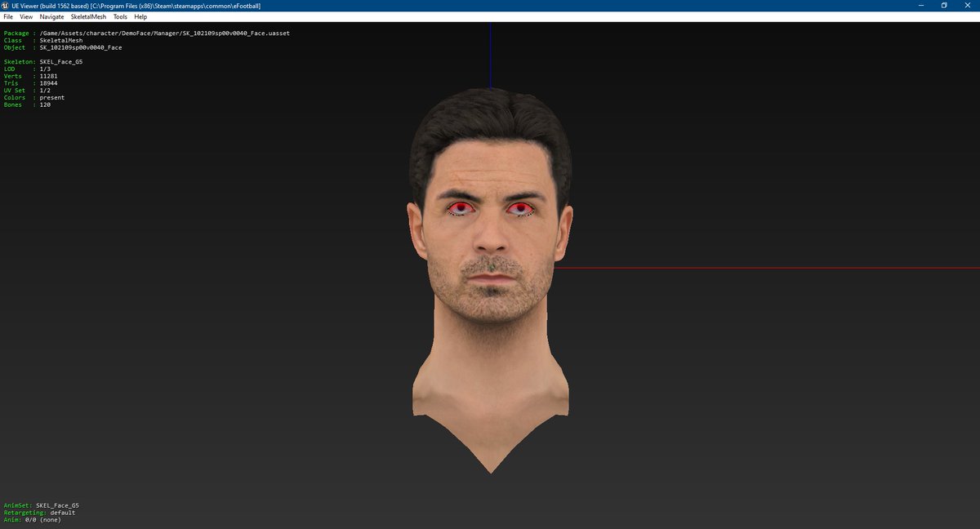Click the 'Verts : 11281' line
This screenshot has width=980, height=529.
tap(30, 76)
